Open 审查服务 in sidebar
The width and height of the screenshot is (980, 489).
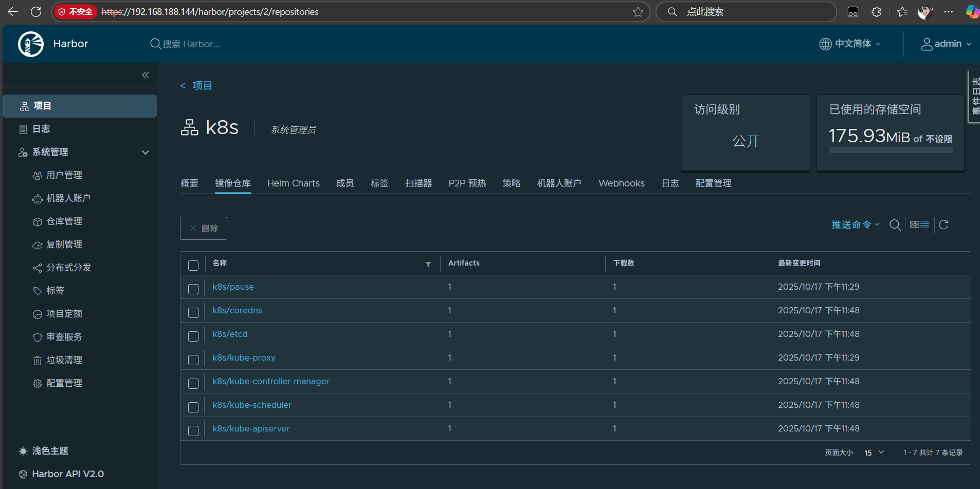pyautogui.click(x=64, y=337)
